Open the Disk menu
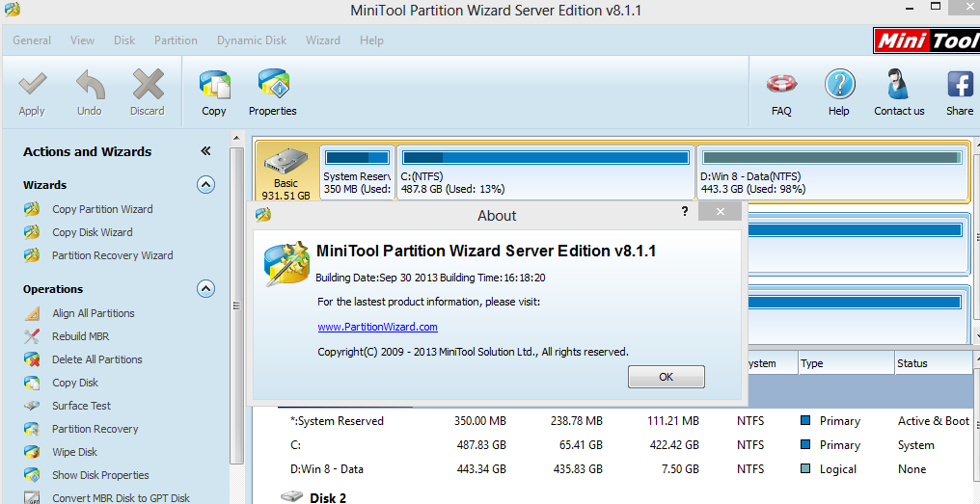The image size is (980, 504). (124, 40)
